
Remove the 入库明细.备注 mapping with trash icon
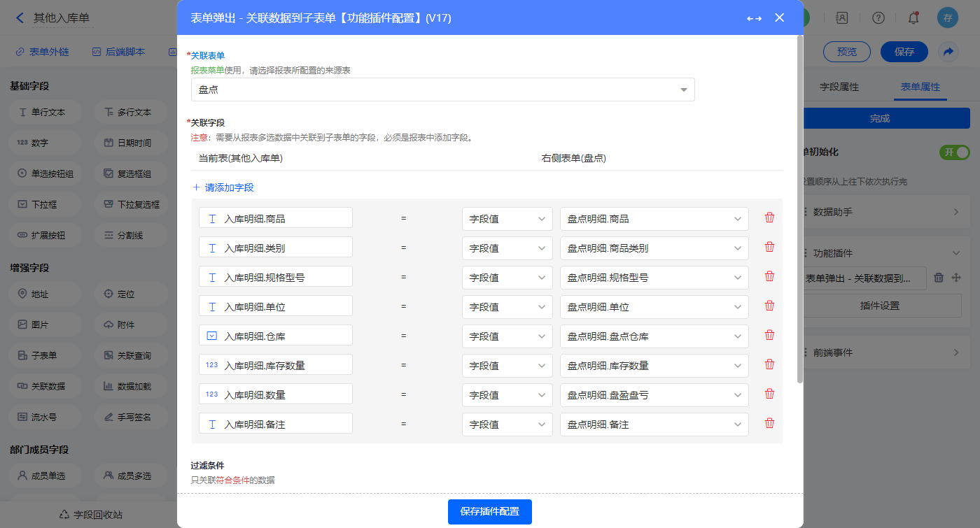[769, 423]
